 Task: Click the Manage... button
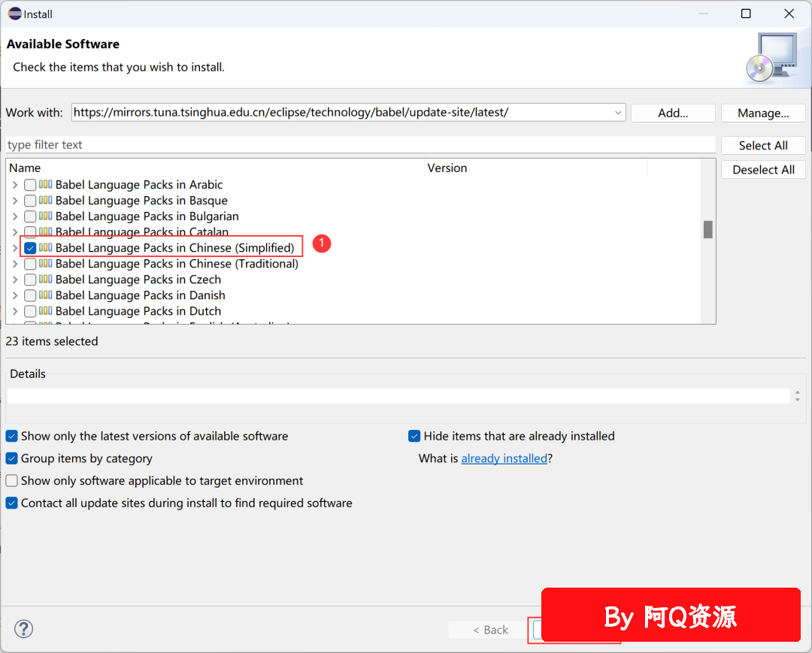click(x=763, y=113)
